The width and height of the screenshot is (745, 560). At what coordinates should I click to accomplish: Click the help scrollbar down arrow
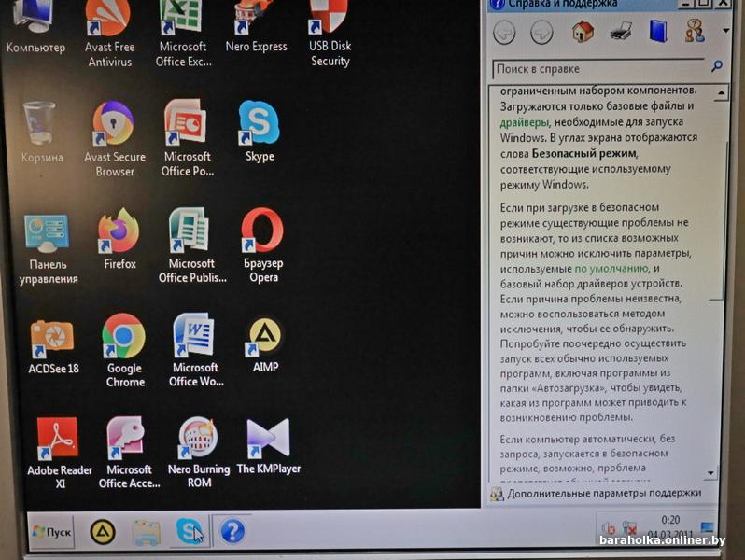coord(710,472)
